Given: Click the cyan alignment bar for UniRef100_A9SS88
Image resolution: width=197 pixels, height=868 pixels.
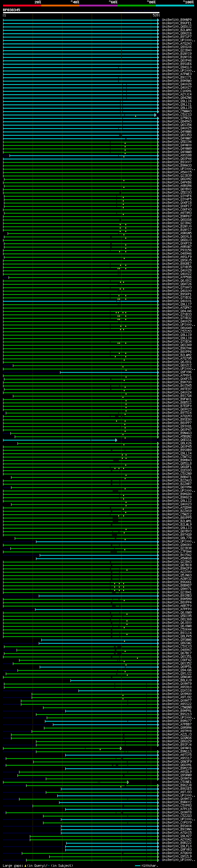Looking at the screenshot, I should coord(84,155).
